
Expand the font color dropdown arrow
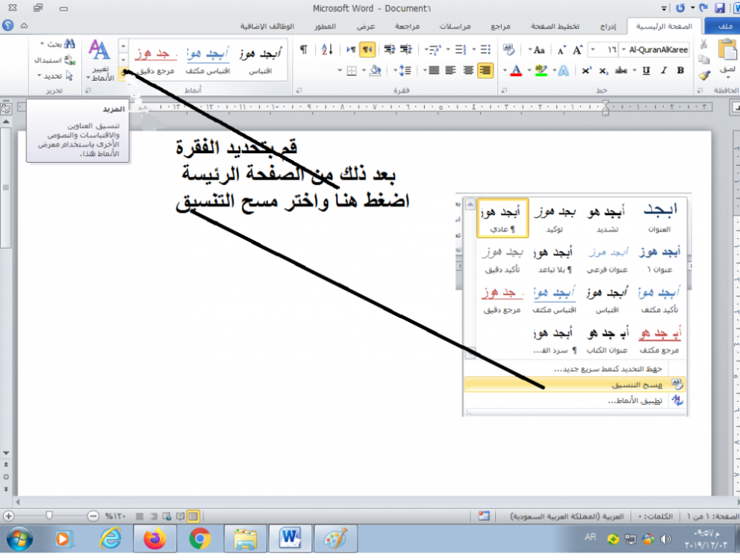coord(505,71)
